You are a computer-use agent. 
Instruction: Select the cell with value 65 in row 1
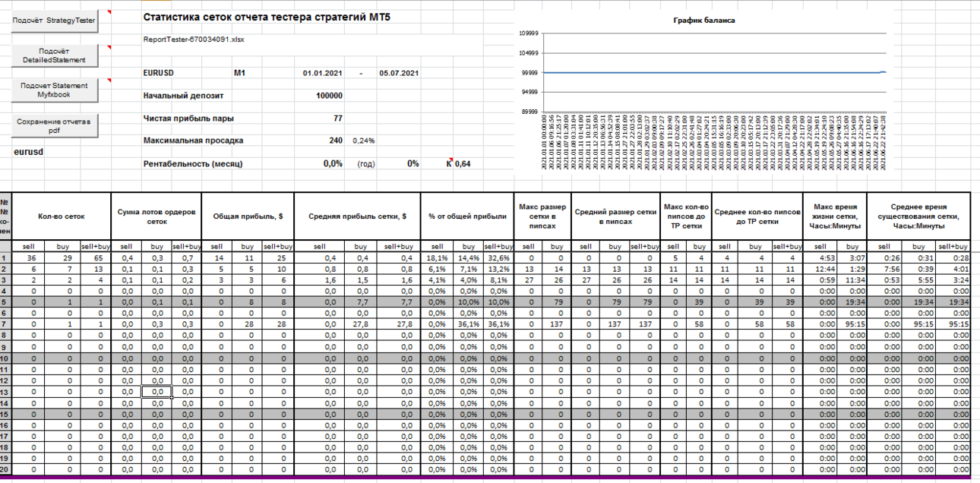[95, 257]
